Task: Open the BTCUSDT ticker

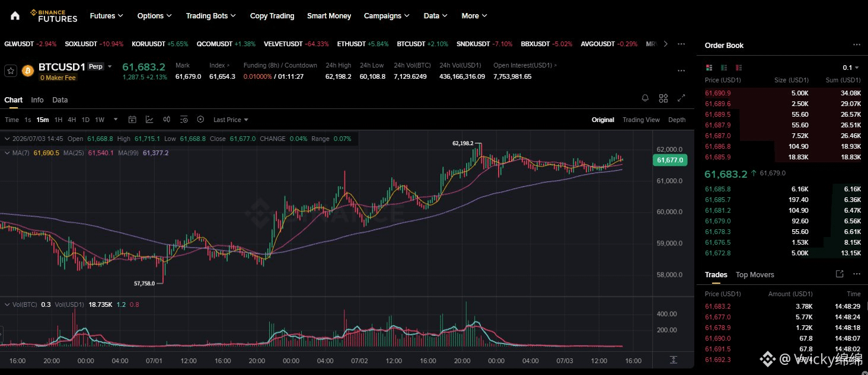Action: pos(423,44)
